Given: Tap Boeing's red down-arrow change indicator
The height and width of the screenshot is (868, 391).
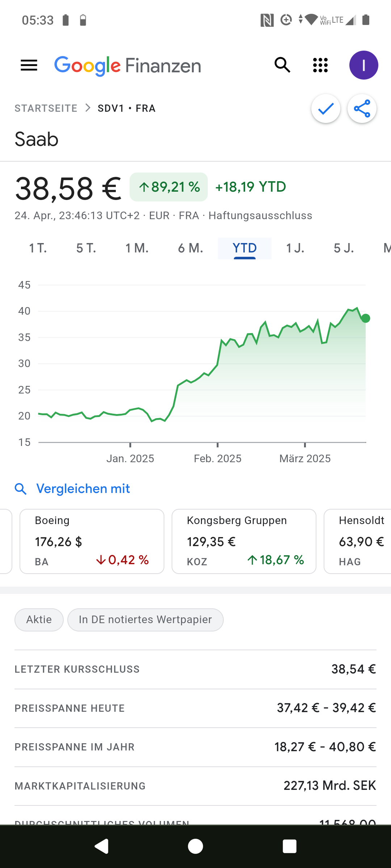Looking at the screenshot, I should coord(122,560).
